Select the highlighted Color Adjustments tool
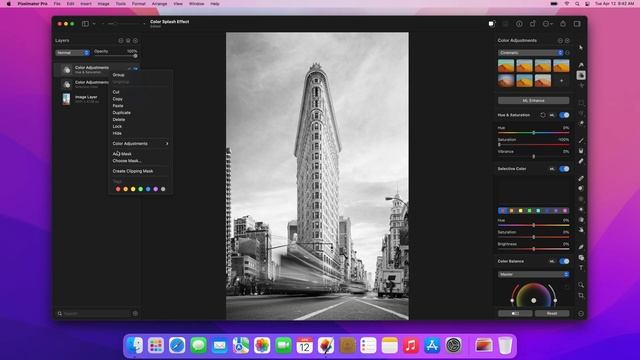Screen dimensions: 640x360 click(581, 75)
